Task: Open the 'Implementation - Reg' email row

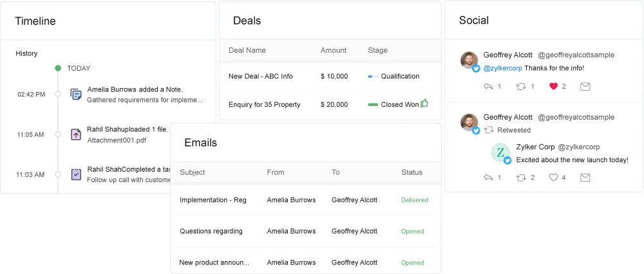Action: point(213,200)
